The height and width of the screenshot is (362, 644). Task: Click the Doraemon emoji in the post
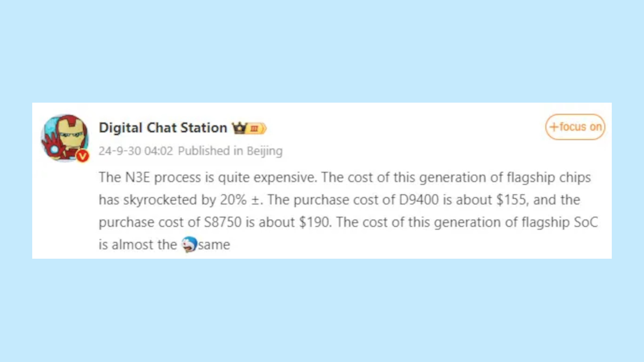189,245
